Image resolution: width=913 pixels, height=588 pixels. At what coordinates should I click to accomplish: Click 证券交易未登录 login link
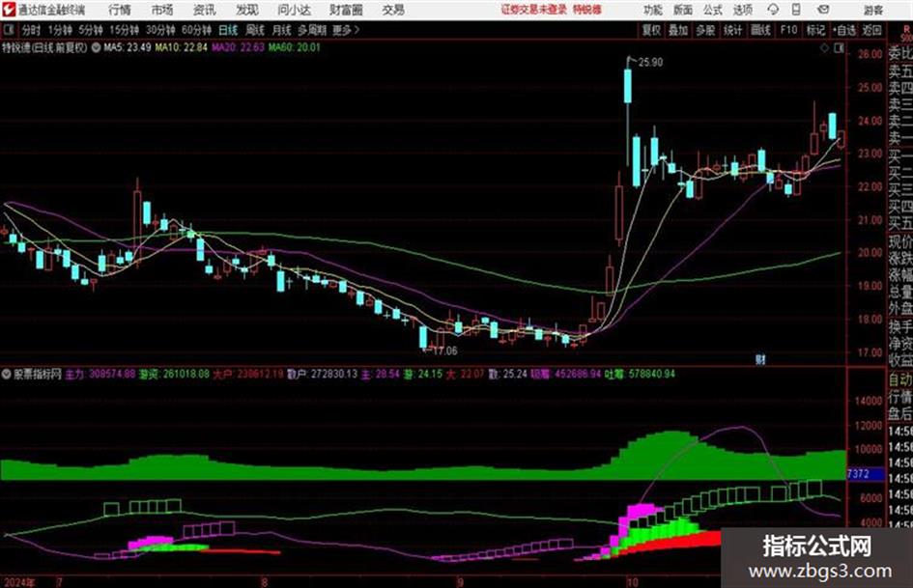point(534,10)
